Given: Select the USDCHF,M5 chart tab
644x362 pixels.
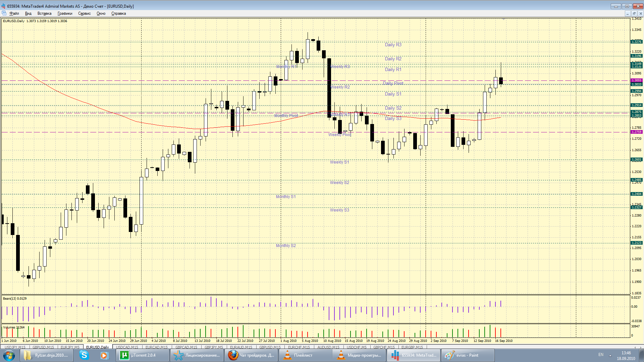Looking at the screenshot, I should pyautogui.click(x=357, y=347).
